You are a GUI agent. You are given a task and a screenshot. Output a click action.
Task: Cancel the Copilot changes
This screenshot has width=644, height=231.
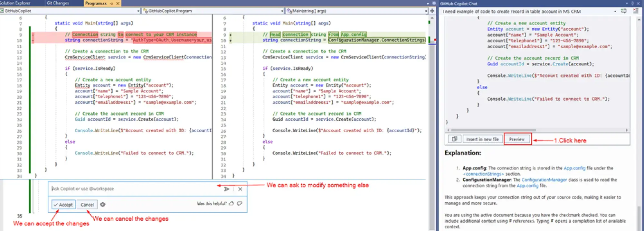click(87, 205)
